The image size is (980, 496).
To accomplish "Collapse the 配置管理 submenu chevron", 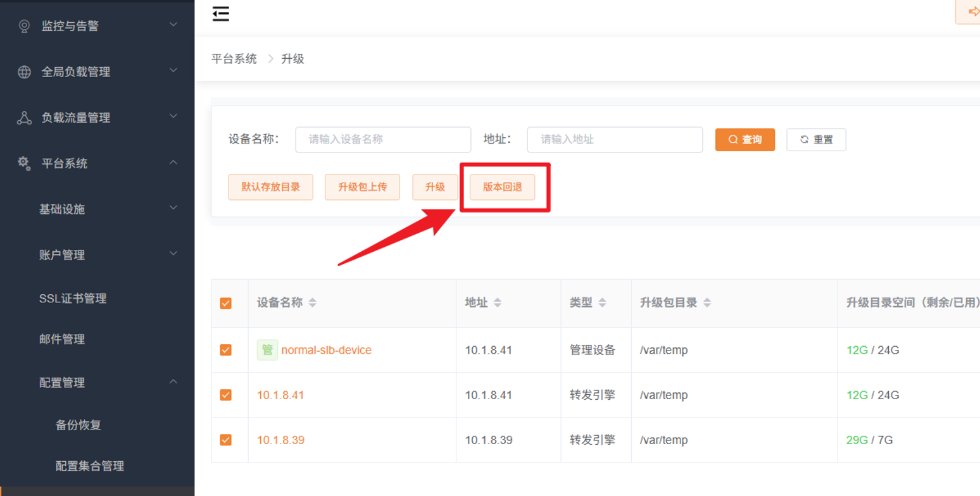I will click(x=173, y=381).
